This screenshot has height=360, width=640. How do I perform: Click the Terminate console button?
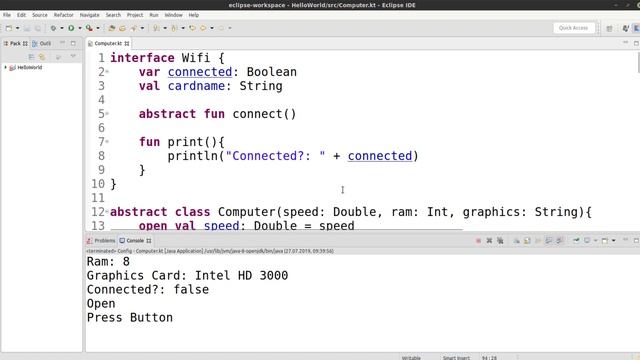478,241
